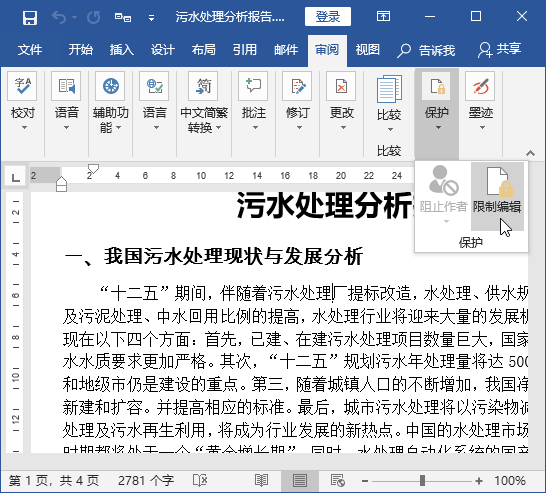
Task: Expand the 修订 dropdown arrow
Action: pyautogui.click(x=299, y=127)
